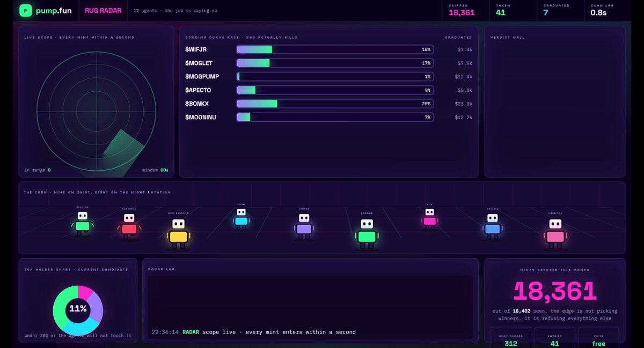This screenshot has width=644, height=348.
Task: Click the window 60s label under the radar
Action: (155, 170)
